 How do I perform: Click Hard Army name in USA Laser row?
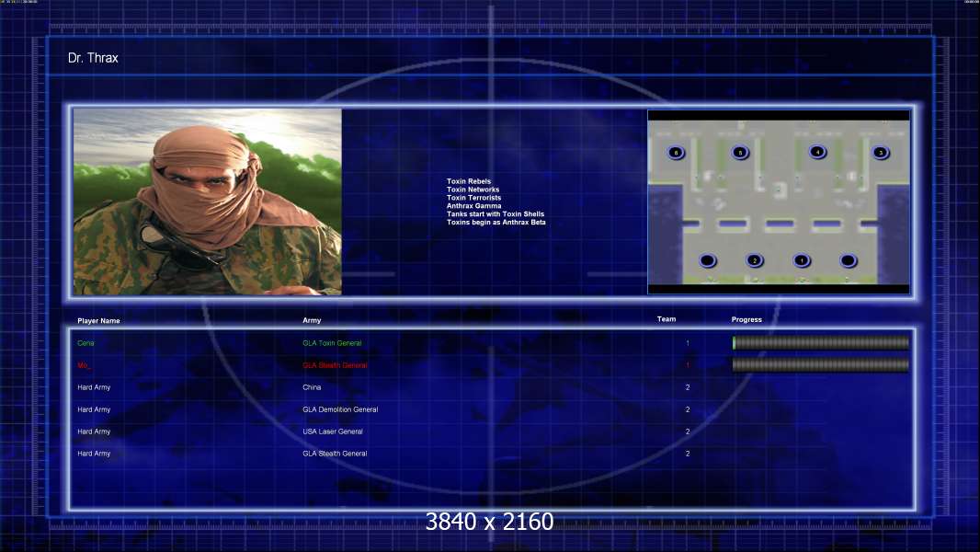point(94,431)
